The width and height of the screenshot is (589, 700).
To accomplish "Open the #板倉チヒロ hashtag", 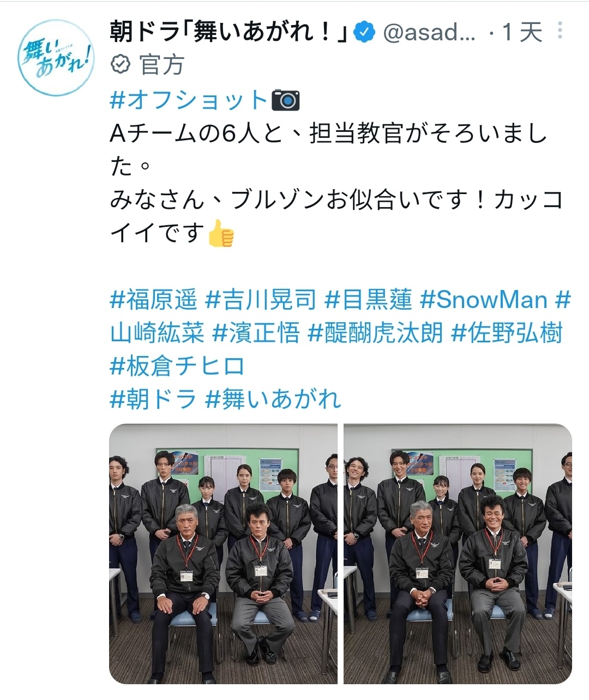I will tap(177, 366).
